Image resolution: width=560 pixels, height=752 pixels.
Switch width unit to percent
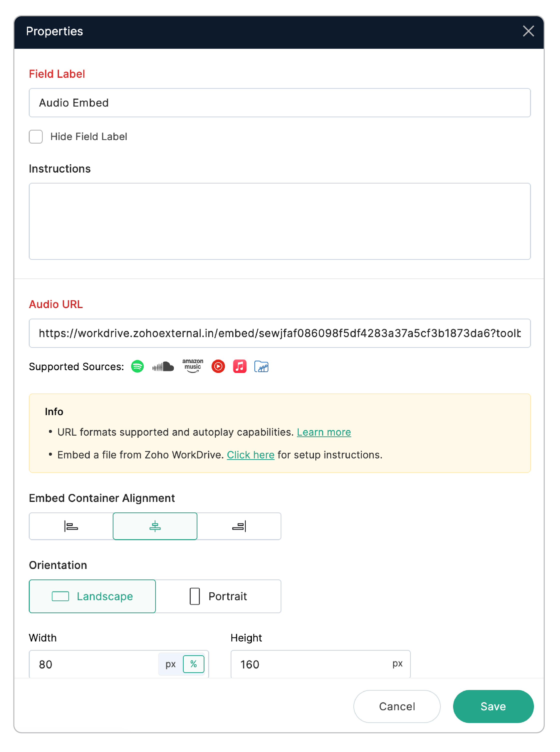pos(194,664)
